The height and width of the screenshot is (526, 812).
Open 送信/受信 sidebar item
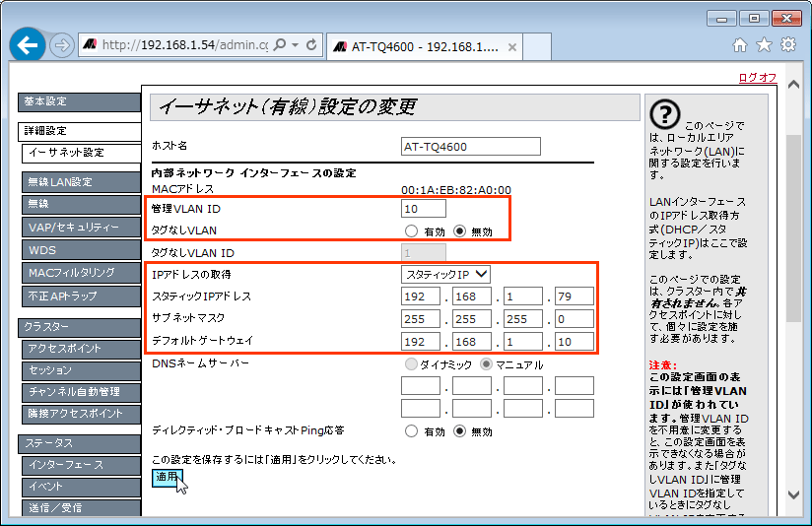coord(82,508)
